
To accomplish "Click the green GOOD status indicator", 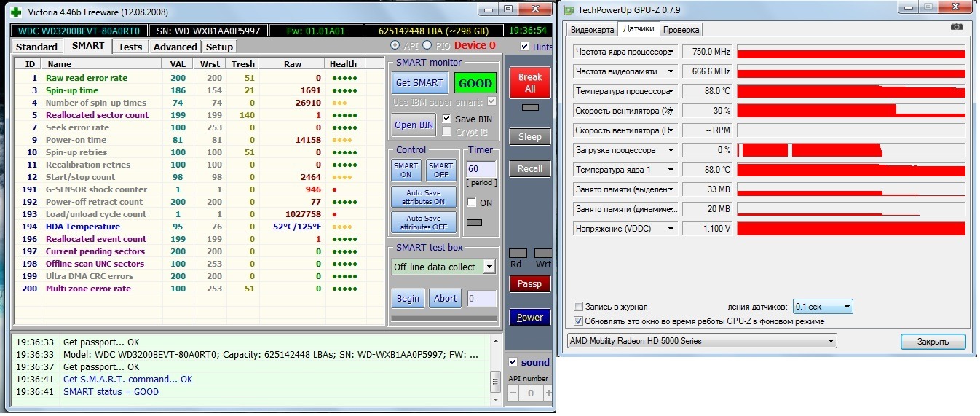I will click(475, 82).
